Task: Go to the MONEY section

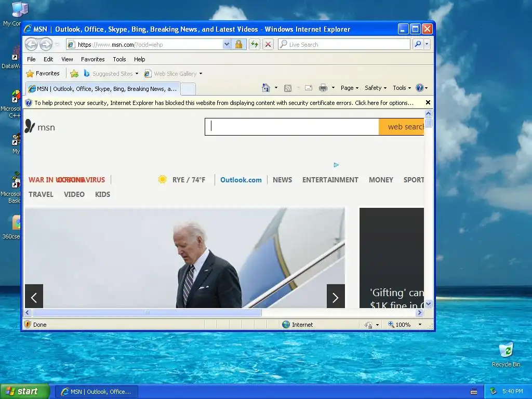Action: tap(381, 180)
